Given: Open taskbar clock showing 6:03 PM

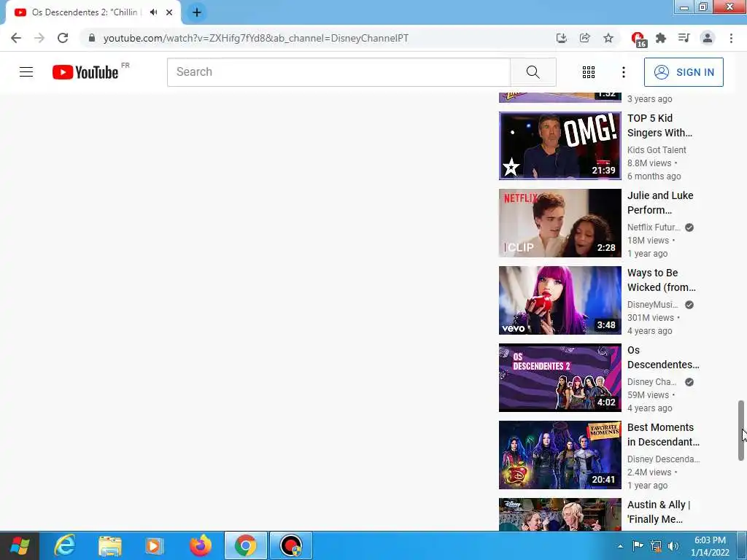Looking at the screenshot, I should click(x=710, y=546).
